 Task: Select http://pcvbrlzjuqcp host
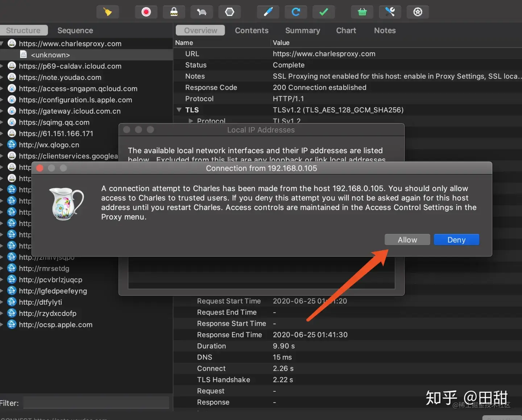pyautogui.click(x=50, y=280)
